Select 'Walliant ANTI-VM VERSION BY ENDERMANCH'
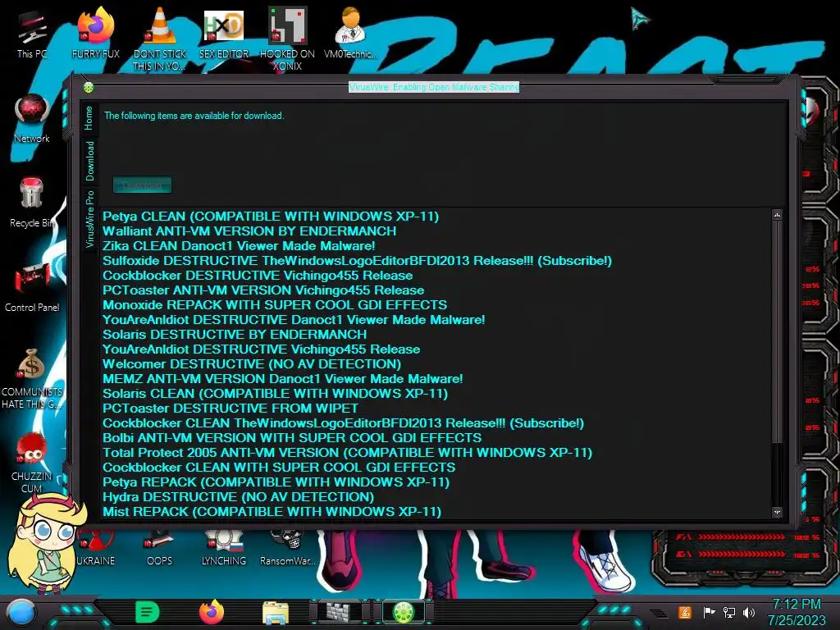 coord(249,231)
